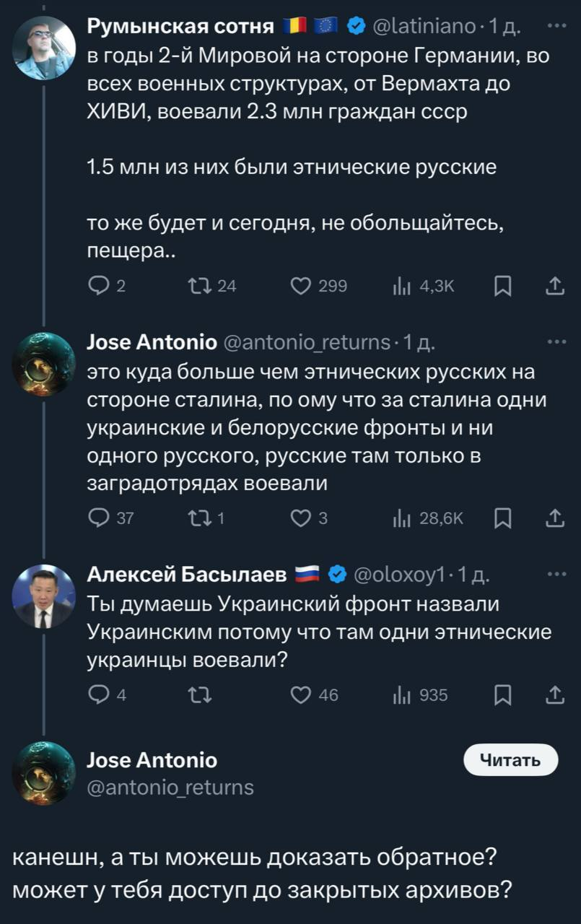Screen dimensions: 581x924
Task: Share Румынская сотня's post
Action: click(x=554, y=287)
